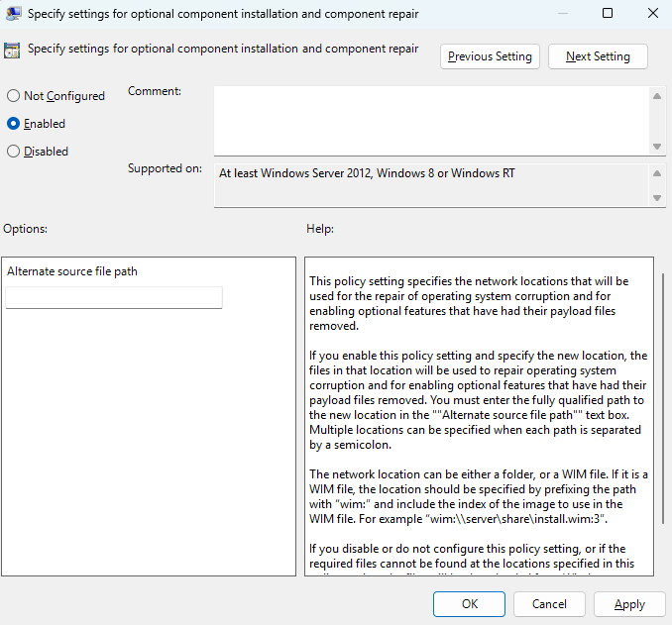Minimize the policy settings window

[562, 14]
